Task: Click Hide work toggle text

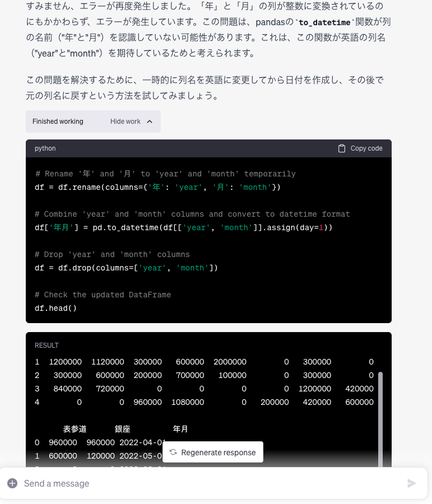Action: [125, 122]
